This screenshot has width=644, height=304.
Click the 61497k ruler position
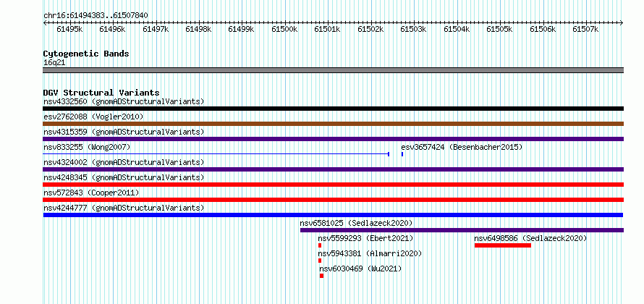coord(156,29)
